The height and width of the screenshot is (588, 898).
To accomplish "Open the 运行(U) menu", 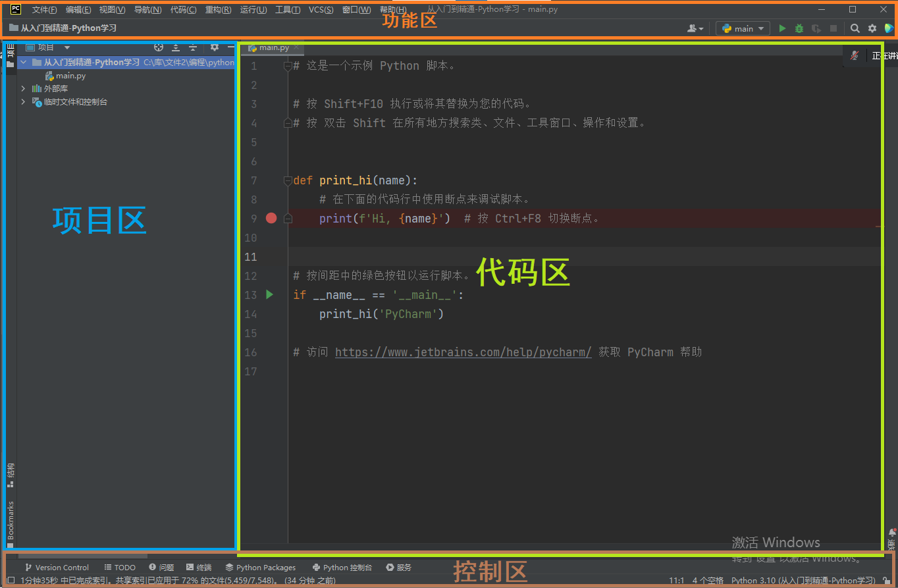I will click(x=253, y=10).
